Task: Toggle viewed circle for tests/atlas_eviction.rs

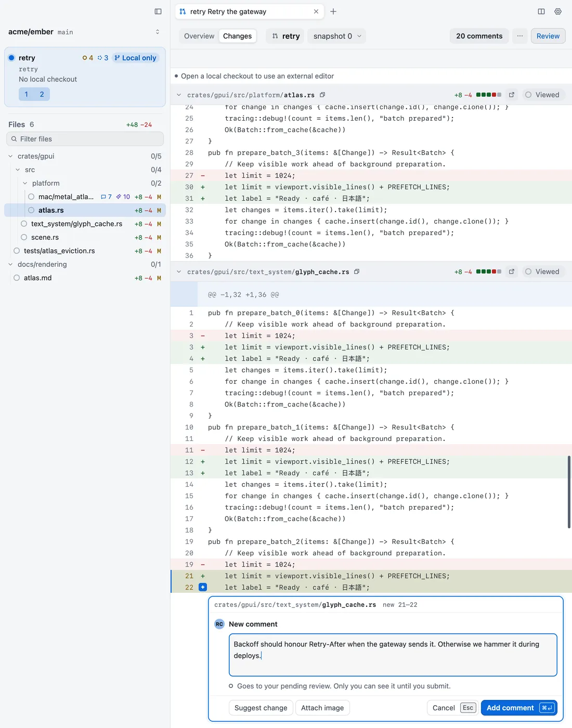Action: click(x=17, y=251)
